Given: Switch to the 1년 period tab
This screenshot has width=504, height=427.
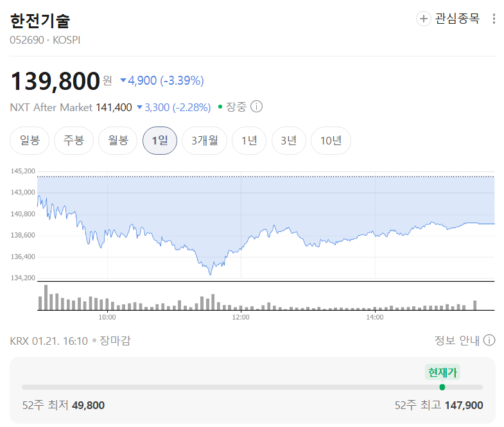Looking at the screenshot, I should click(x=249, y=141).
